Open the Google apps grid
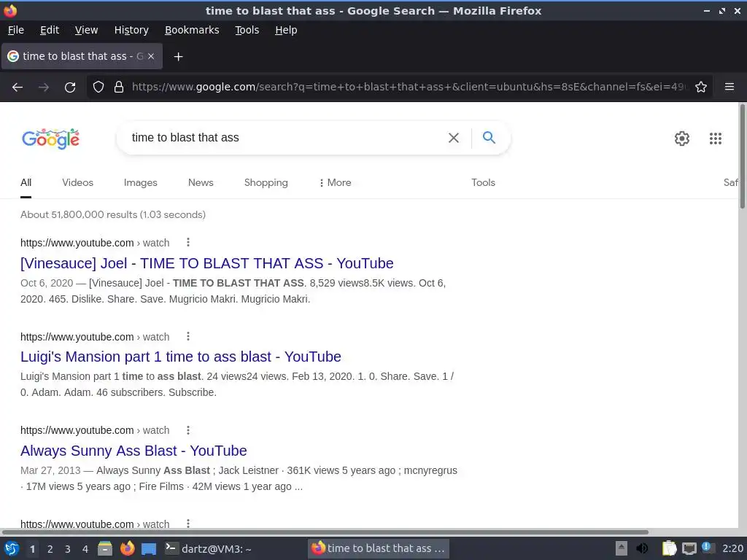This screenshot has width=747, height=560. (715, 138)
